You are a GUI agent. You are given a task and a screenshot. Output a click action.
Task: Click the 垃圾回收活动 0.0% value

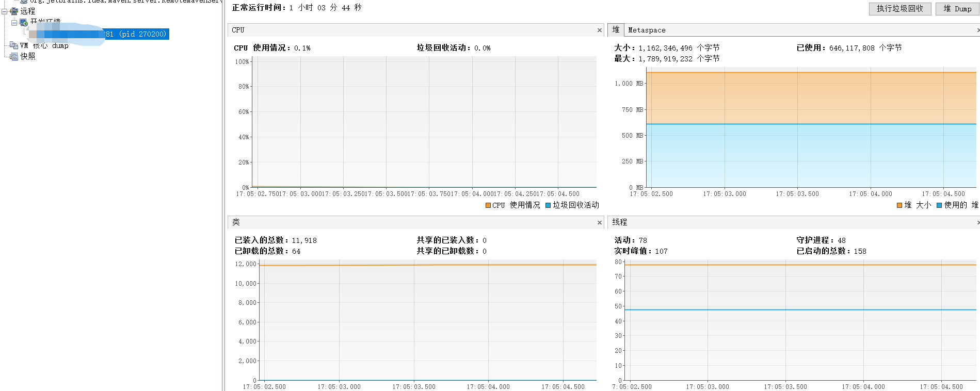[x=483, y=48]
